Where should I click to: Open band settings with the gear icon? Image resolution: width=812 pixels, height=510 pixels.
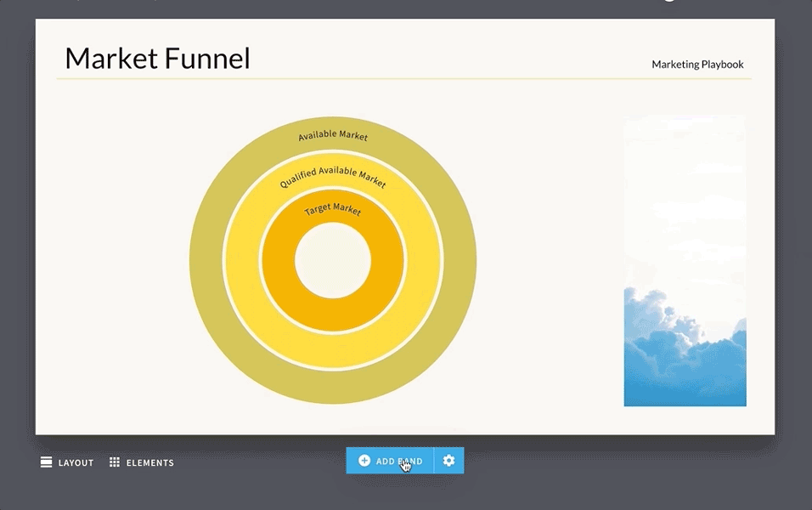448,461
